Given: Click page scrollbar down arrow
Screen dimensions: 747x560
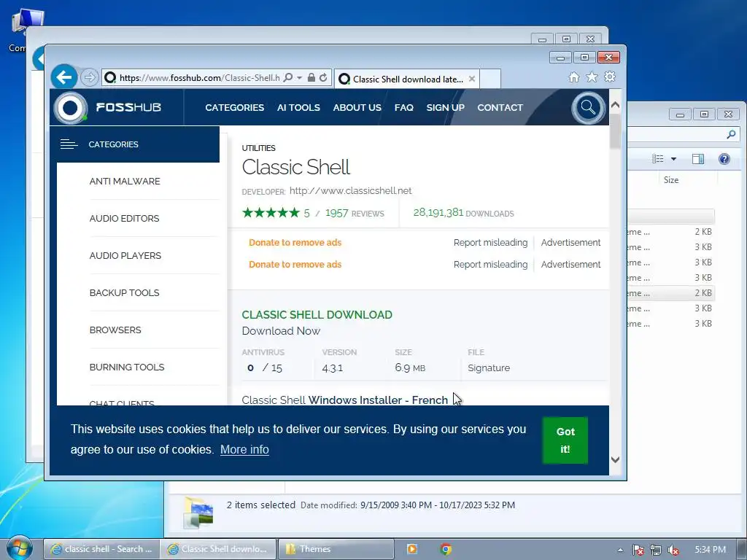Looking at the screenshot, I should coord(615,459).
